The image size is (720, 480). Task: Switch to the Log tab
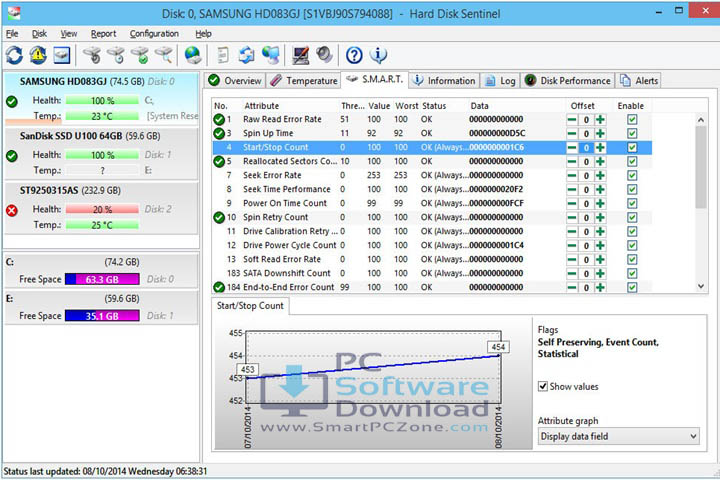(x=501, y=81)
